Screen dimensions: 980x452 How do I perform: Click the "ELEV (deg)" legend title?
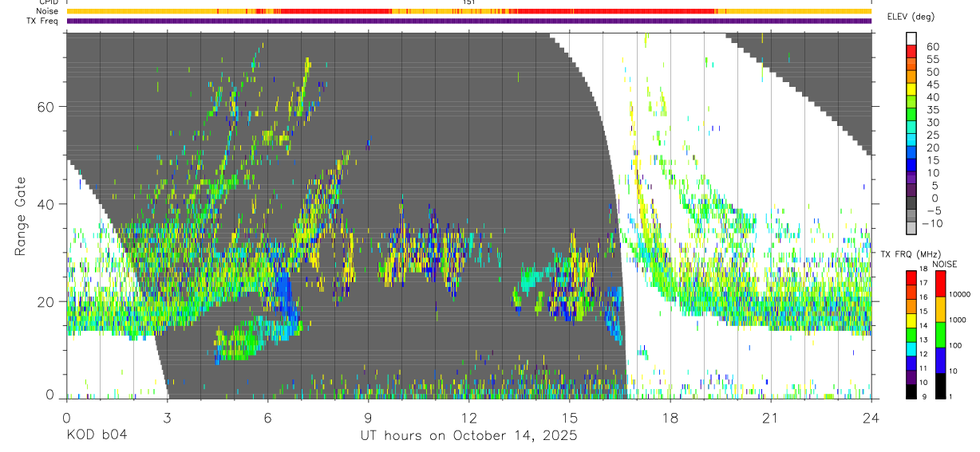click(x=911, y=17)
